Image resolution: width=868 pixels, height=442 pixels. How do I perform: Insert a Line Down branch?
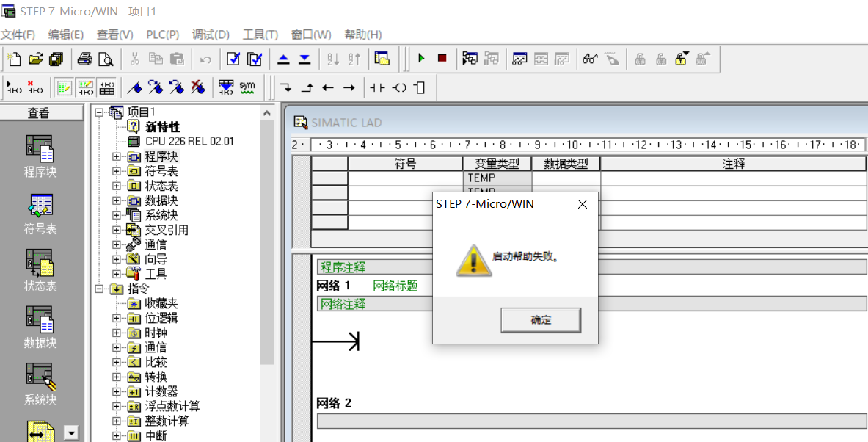click(x=285, y=87)
